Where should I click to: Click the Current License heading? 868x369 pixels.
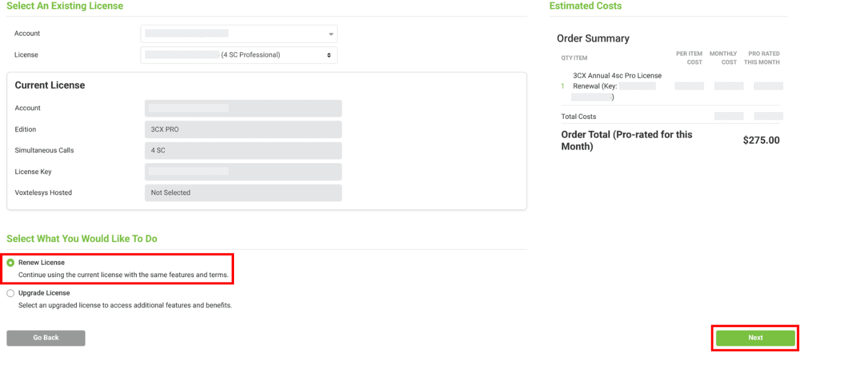[50, 85]
